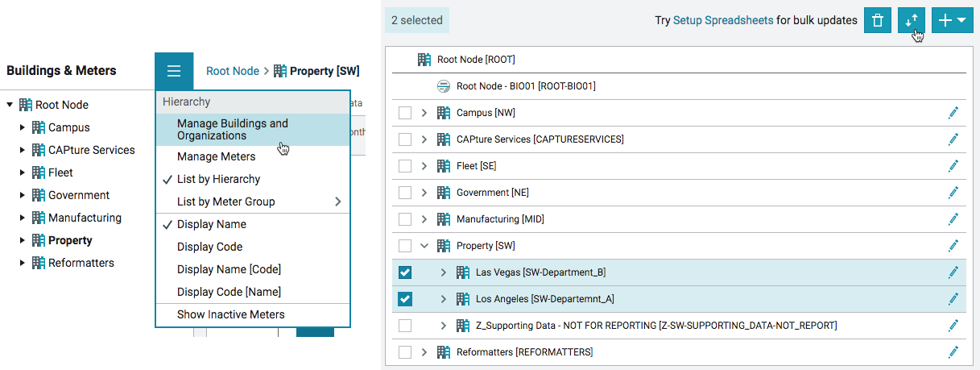The width and height of the screenshot is (980, 370).
Task: Click building icon in Las Vegas list row
Action: (x=463, y=272)
